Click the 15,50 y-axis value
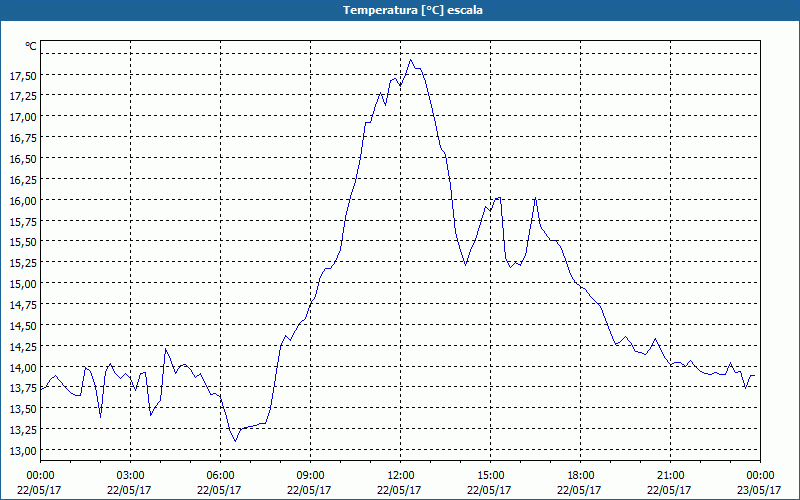The width and height of the screenshot is (800, 500). click(23, 242)
